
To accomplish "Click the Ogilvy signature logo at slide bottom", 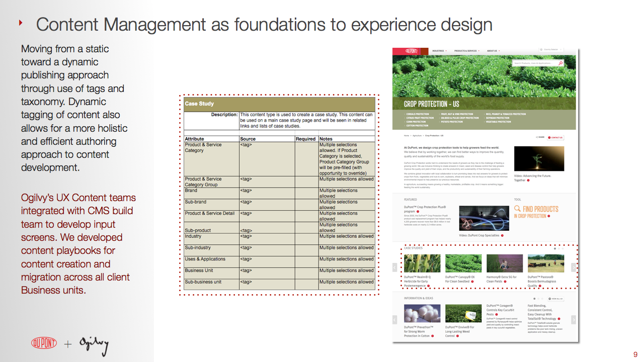I will [94, 345].
